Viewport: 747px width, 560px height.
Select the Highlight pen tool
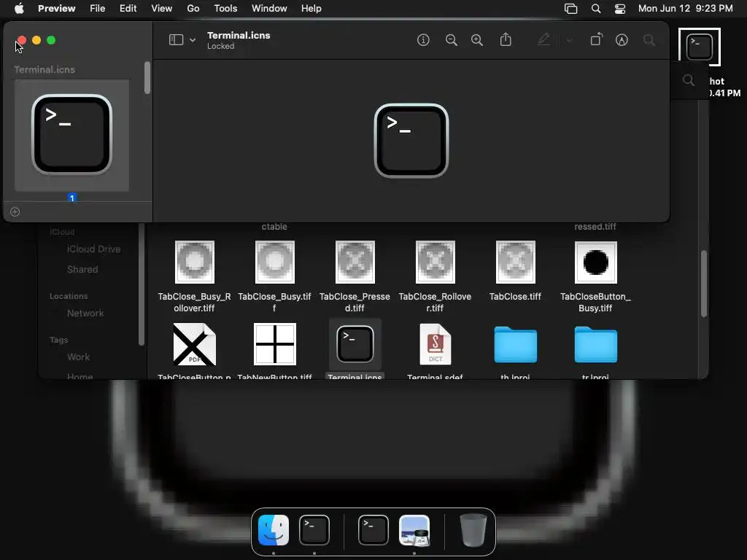point(543,39)
